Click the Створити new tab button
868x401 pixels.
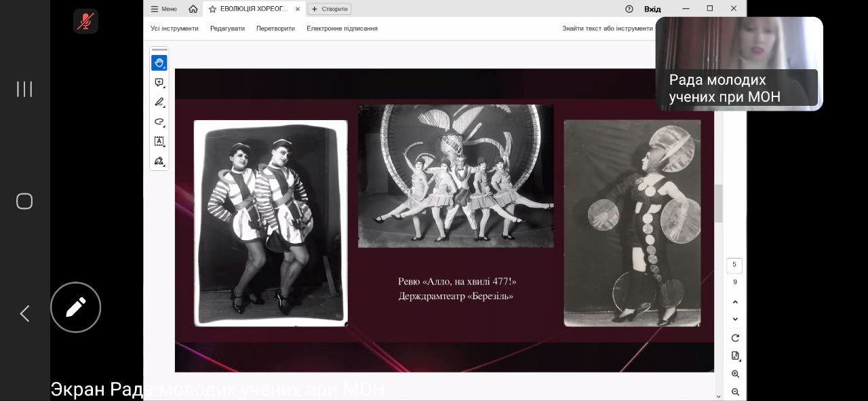point(330,9)
